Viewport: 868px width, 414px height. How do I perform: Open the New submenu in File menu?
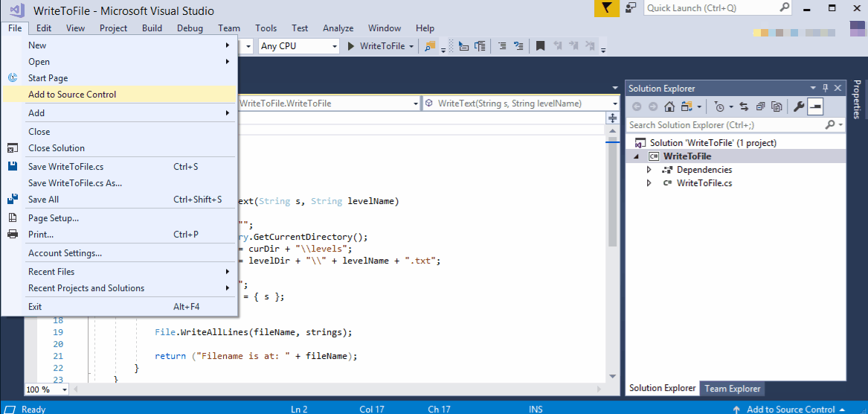click(x=119, y=45)
